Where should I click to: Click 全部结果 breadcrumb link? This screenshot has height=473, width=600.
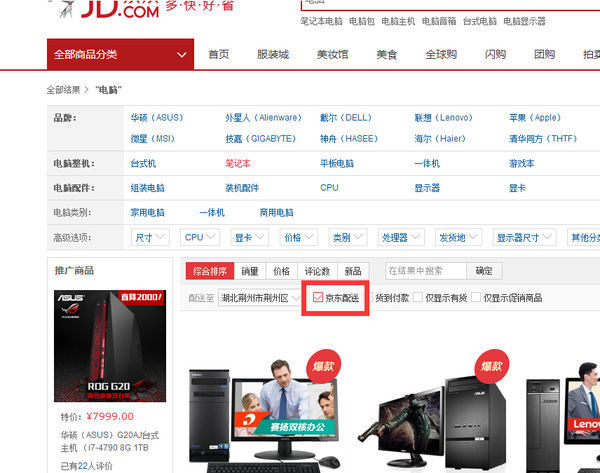point(63,90)
